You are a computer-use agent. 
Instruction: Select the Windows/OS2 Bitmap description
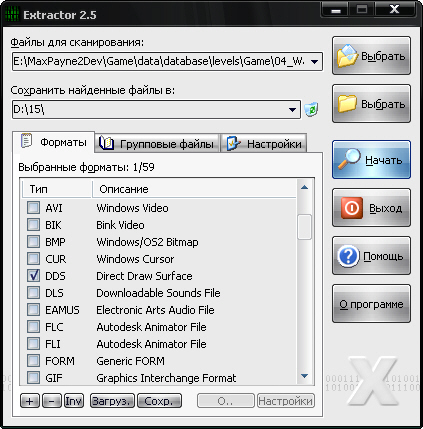pyautogui.click(x=147, y=242)
